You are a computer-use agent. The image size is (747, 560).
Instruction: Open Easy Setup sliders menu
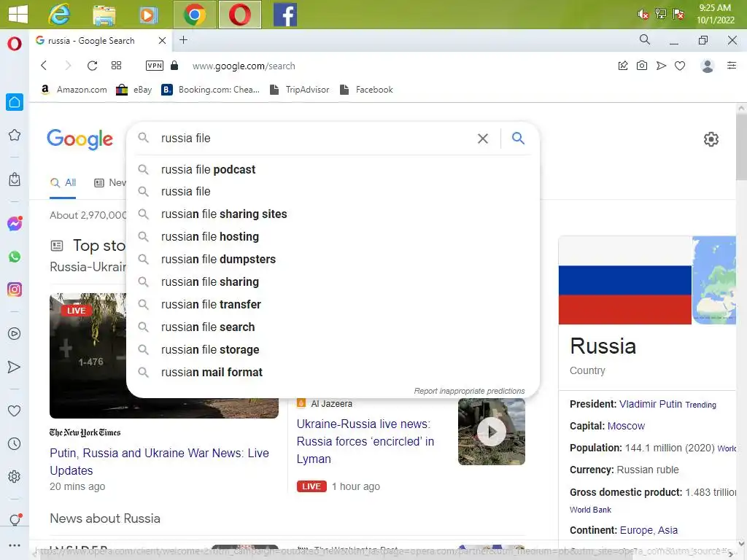pyautogui.click(x=732, y=66)
